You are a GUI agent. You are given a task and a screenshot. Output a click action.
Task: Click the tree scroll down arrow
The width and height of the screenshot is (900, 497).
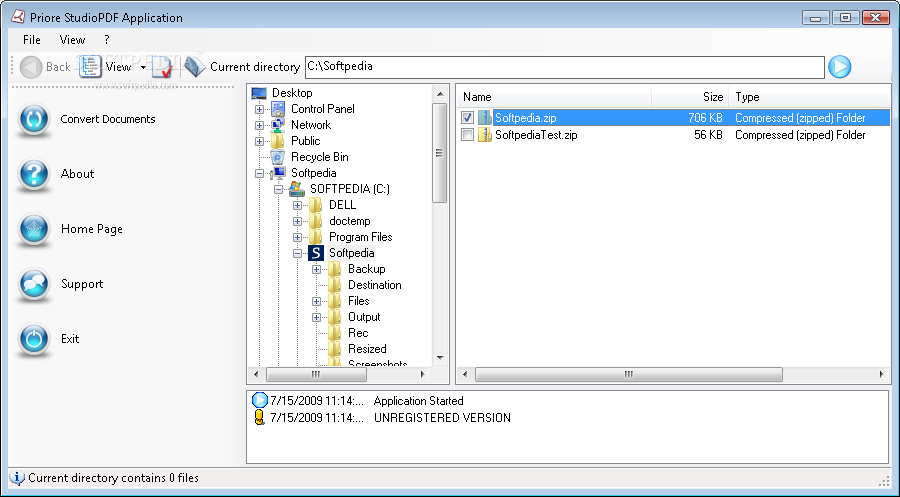(x=440, y=358)
